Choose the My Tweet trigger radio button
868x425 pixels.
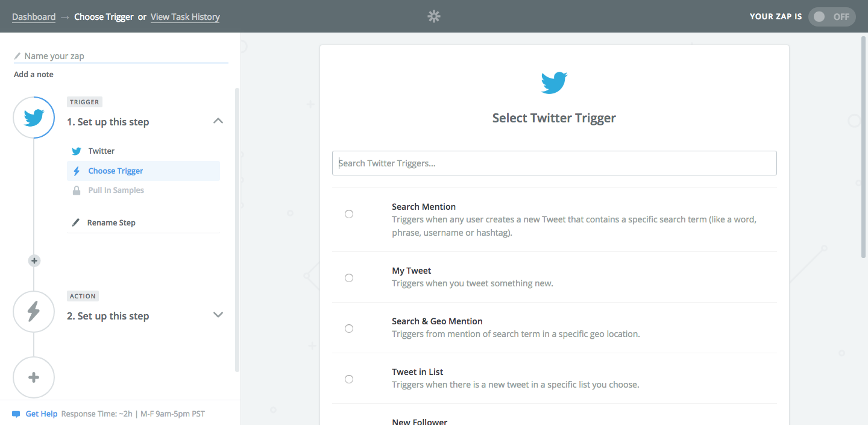point(349,278)
